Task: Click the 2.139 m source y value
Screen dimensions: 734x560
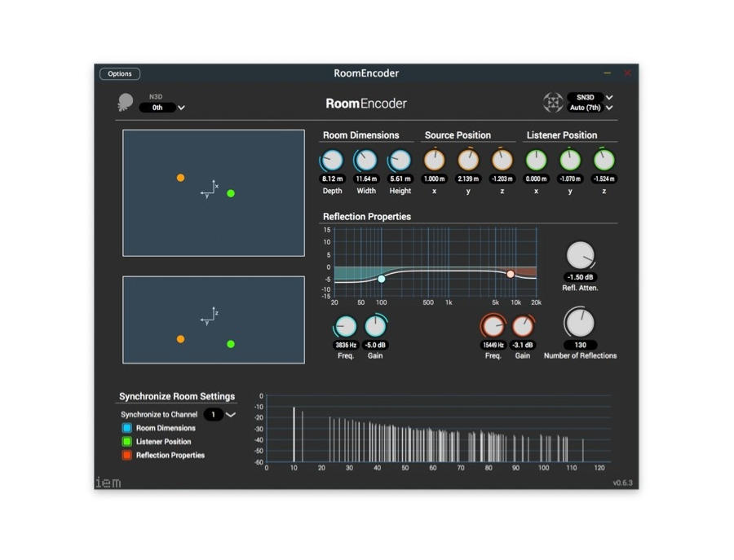Action: [468, 179]
